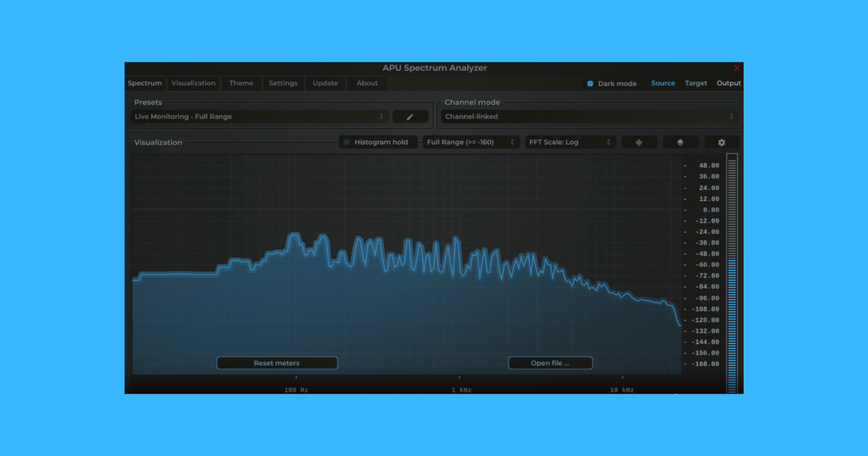This screenshot has height=456, width=868.
Task: Select the Target view
Action: click(696, 83)
